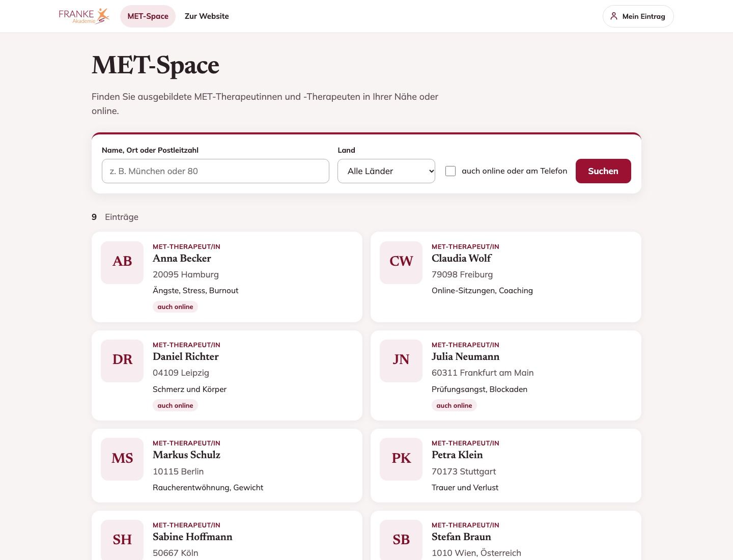Click '04109 Leipzig' address text
This screenshot has width=733, height=560.
[181, 373]
